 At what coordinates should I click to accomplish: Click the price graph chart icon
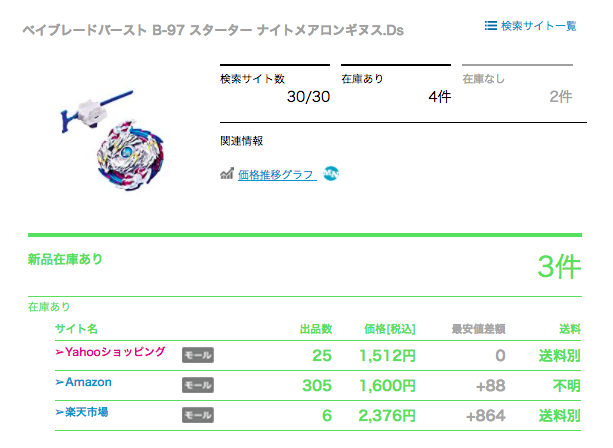[227, 174]
